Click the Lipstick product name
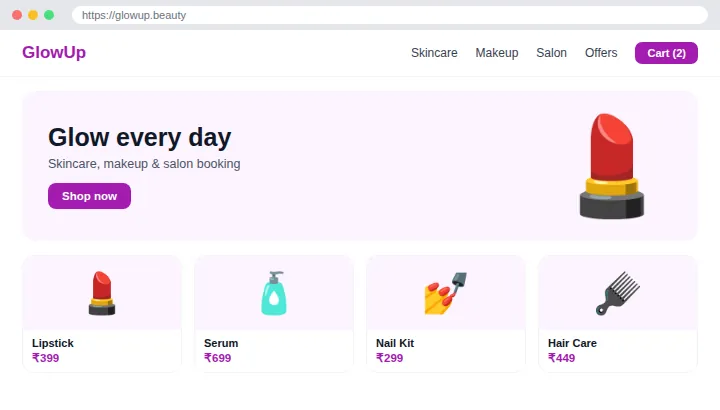Screen dimensions: 720x410 (x=53, y=343)
